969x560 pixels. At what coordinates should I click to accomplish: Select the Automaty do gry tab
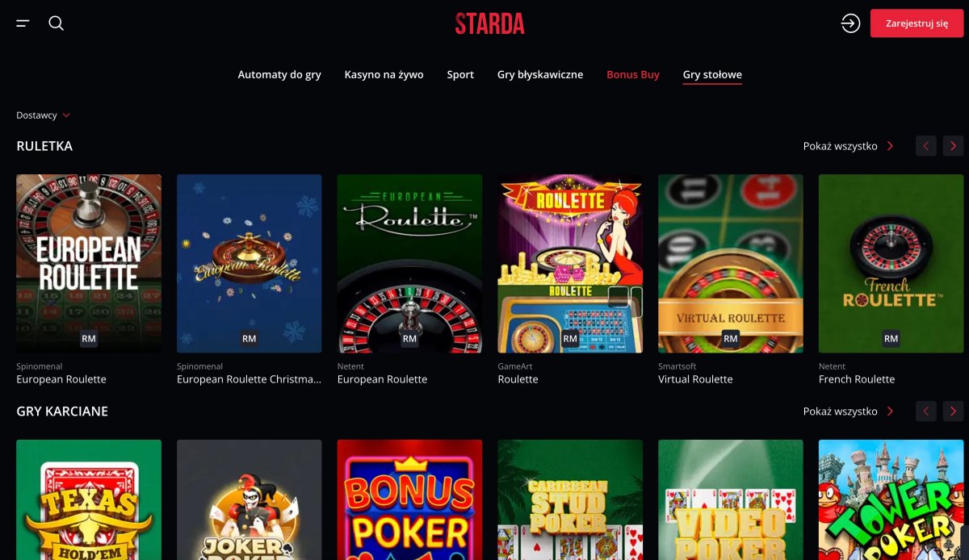279,74
